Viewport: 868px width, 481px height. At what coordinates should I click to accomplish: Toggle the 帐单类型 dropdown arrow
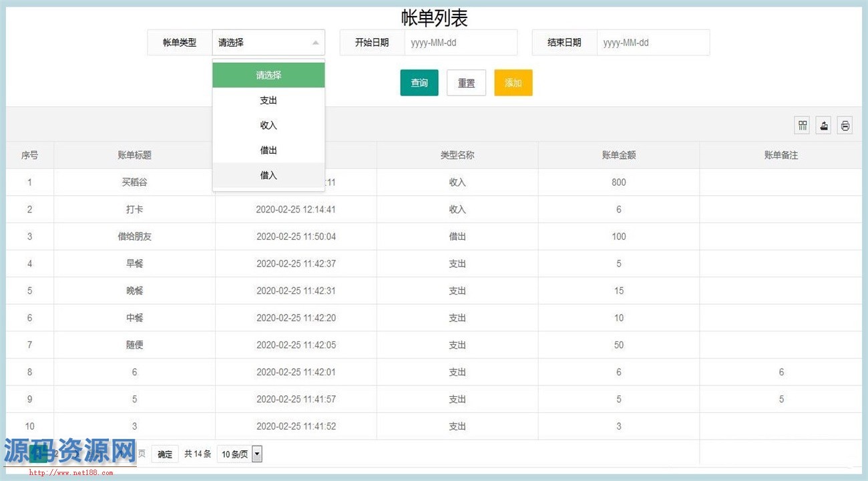315,43
